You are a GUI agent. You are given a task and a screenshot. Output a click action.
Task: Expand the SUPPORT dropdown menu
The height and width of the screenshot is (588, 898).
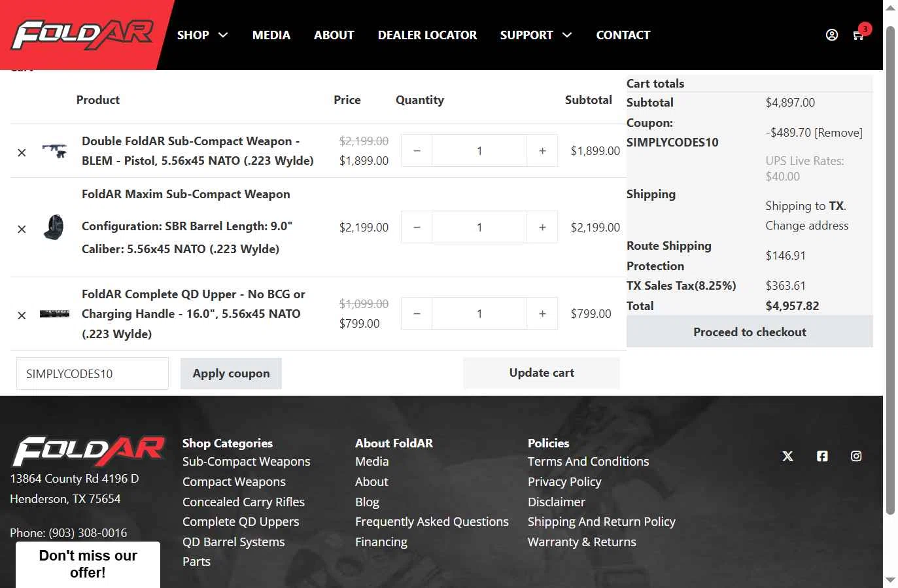(536, 35)
